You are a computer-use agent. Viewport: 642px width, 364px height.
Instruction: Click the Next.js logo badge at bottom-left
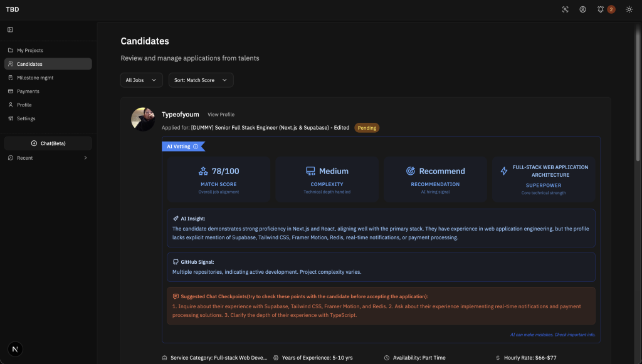(15, 349)
